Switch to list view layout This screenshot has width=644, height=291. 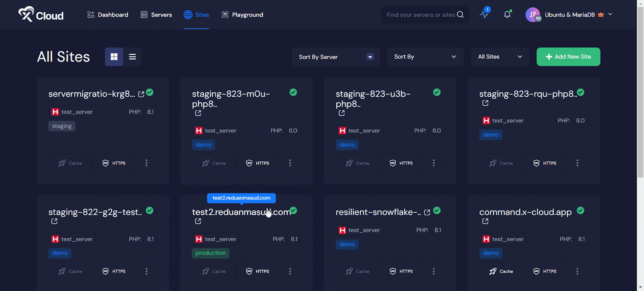[x=132, y=57]
